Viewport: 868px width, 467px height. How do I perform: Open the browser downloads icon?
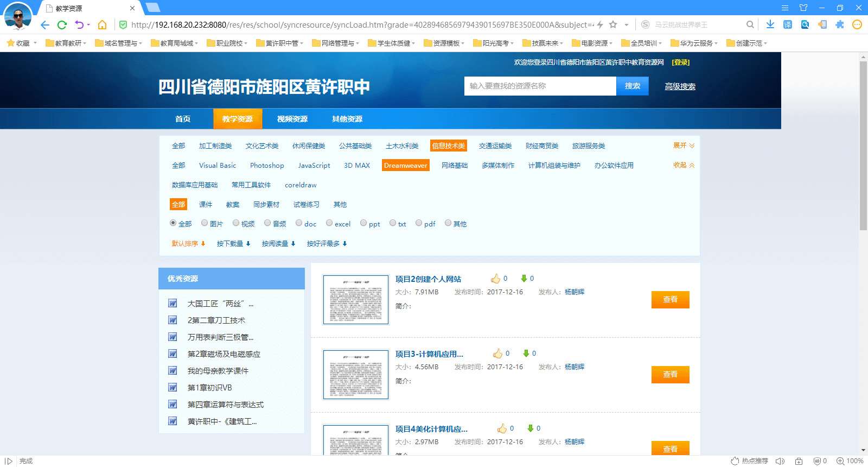770,24
